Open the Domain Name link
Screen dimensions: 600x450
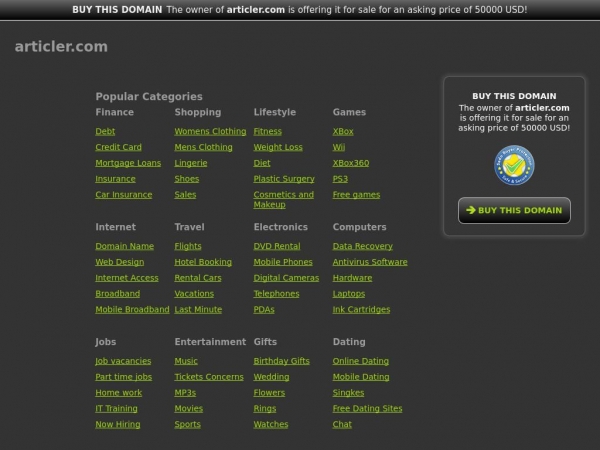click(124, 246)
